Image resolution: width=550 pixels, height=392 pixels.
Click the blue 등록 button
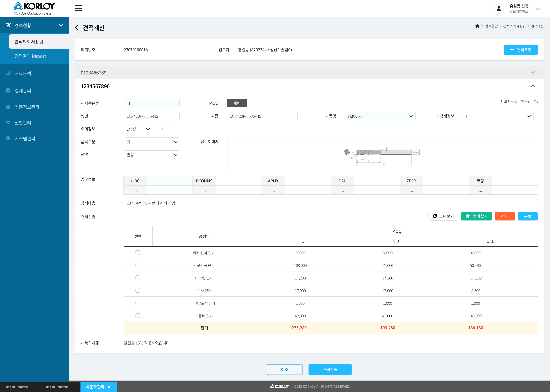(528, 216)
